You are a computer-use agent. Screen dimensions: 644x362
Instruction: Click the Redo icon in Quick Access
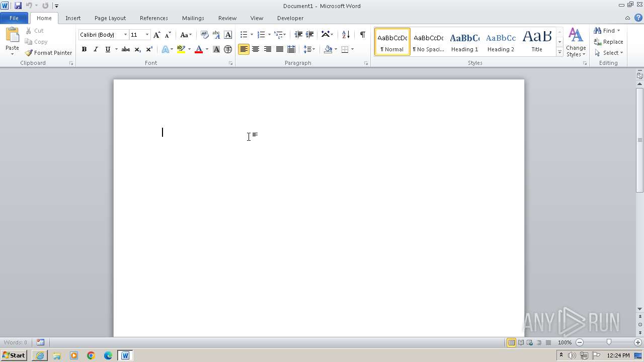[x=45, y=6]
